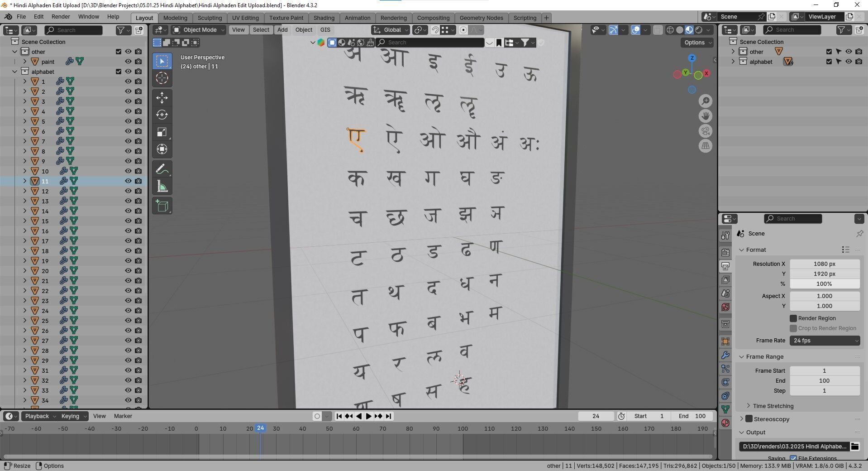Open the Object Mode dropdown
This screenshot has width=868, height=471.
point(199,30)
